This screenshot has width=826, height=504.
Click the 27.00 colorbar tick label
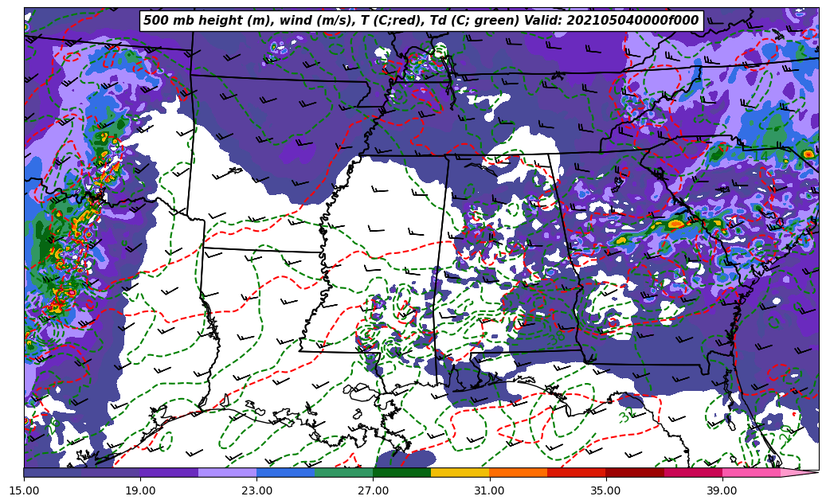pos(373,490)
